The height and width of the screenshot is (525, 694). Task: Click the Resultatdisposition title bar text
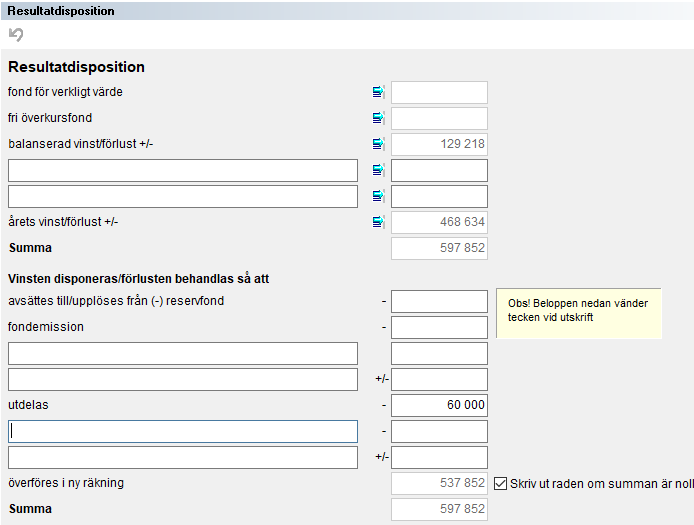(61, 11)
